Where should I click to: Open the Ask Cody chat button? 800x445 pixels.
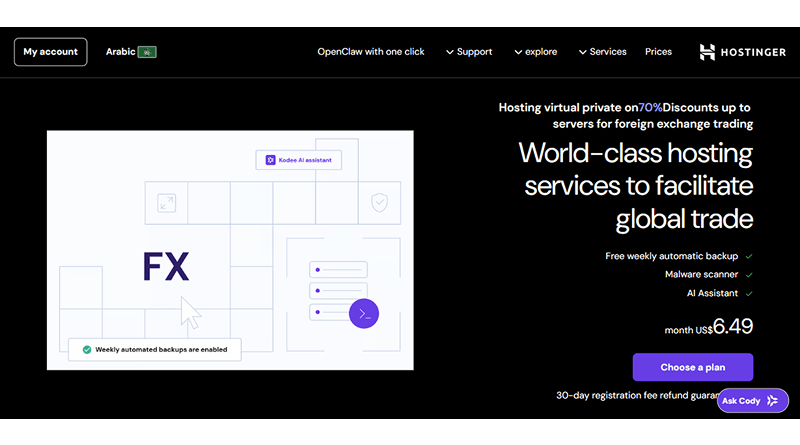pyautogui.click(x=753, y=401)
